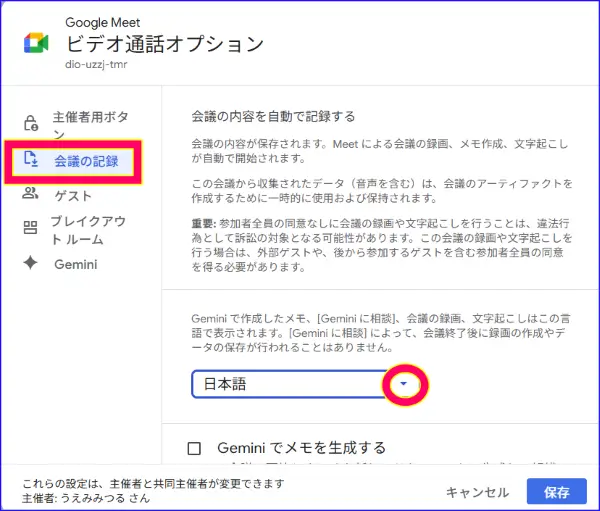Viewport: 600px width, 511px height.
Task: Select the 会議の記録 tab
Action: point(73,161)
